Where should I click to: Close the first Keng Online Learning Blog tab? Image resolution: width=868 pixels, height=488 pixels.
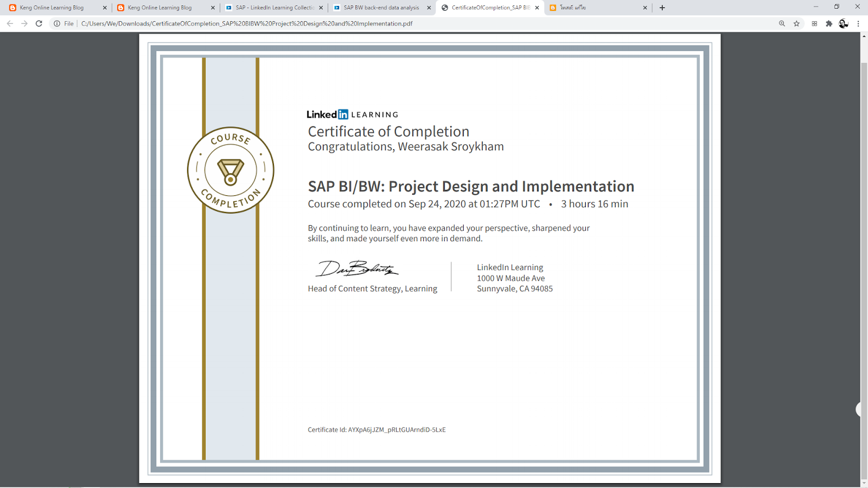[x=105, y=8]
